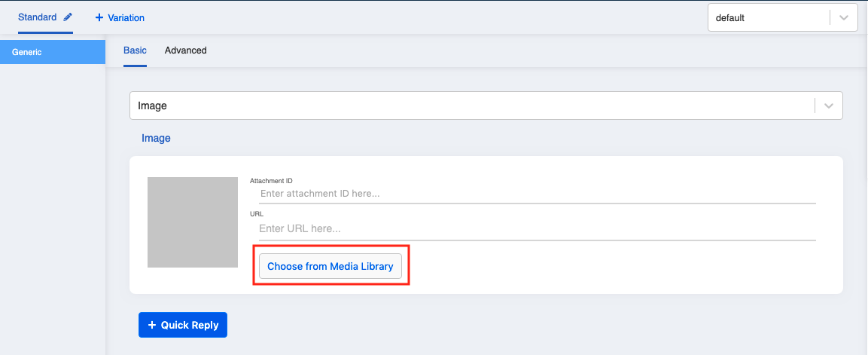This screenshot has height=355, width=868.
Task: Add a Quick Reply button
Action: coord(183,325)
